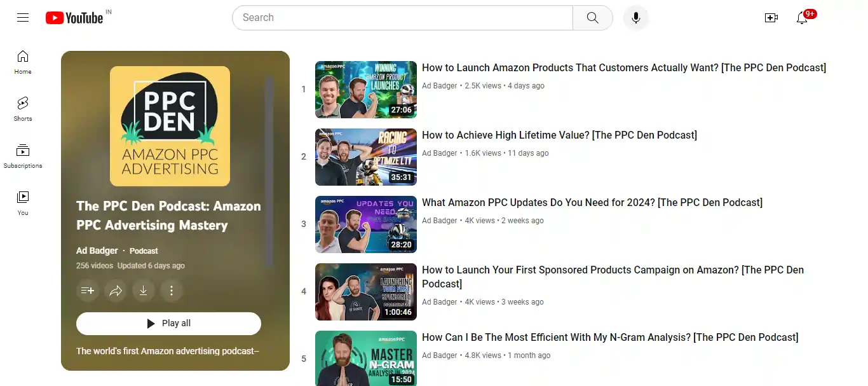Click the Create video upload icon
This screenshot has width=868, height=386.
[771, 18]
